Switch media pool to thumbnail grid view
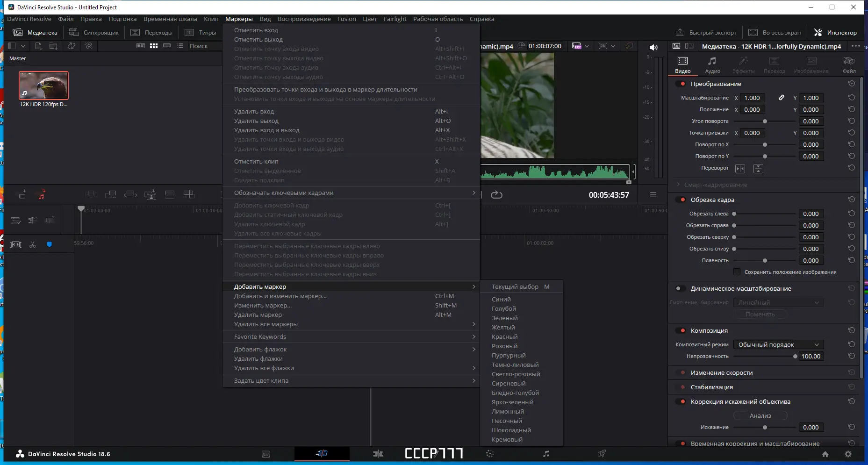868x465 pixels. pos(154,46)
